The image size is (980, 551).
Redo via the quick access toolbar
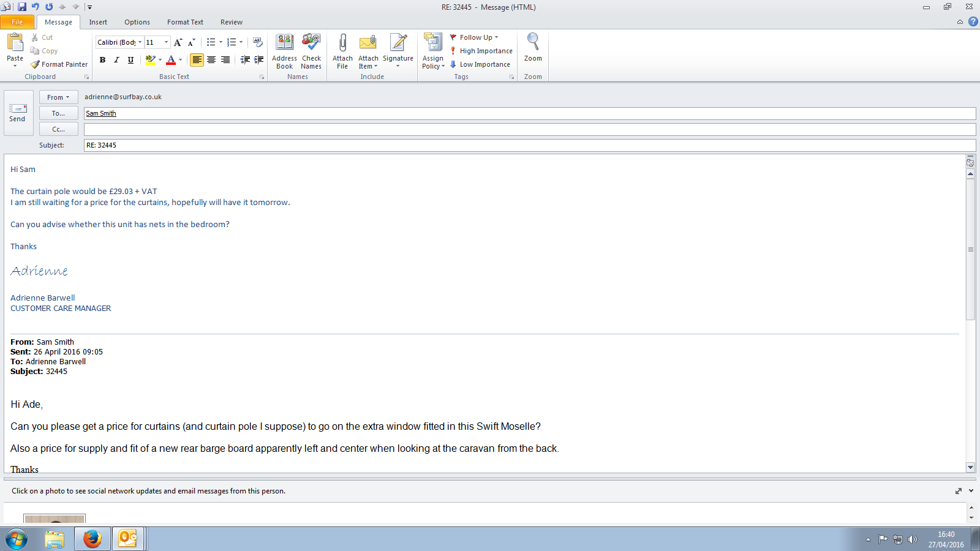point(49,7)
